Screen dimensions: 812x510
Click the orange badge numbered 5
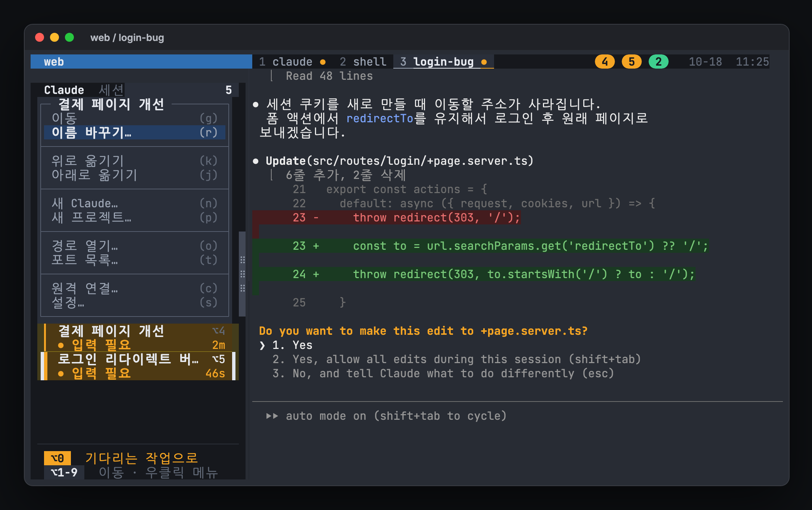[x=631, y=62]
